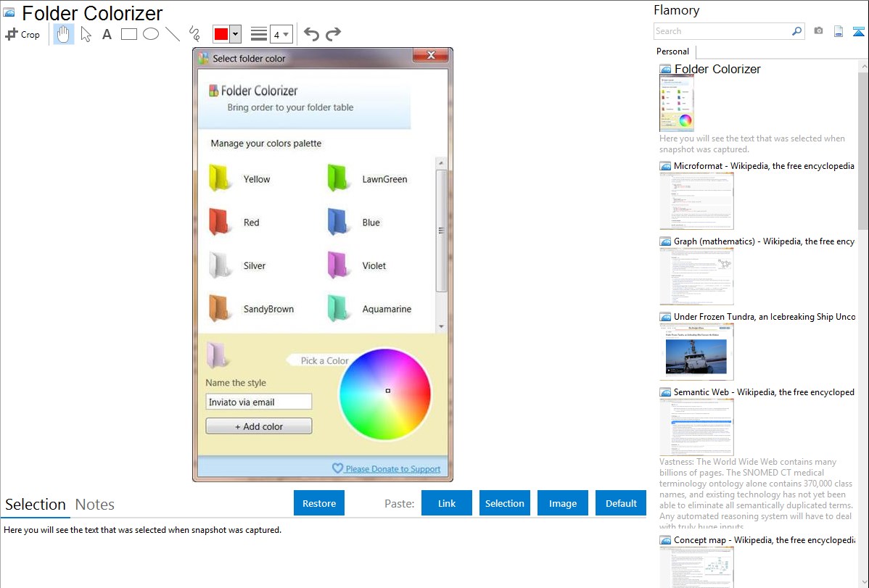Close the Select folder color dialog

[x=431, y=55]
